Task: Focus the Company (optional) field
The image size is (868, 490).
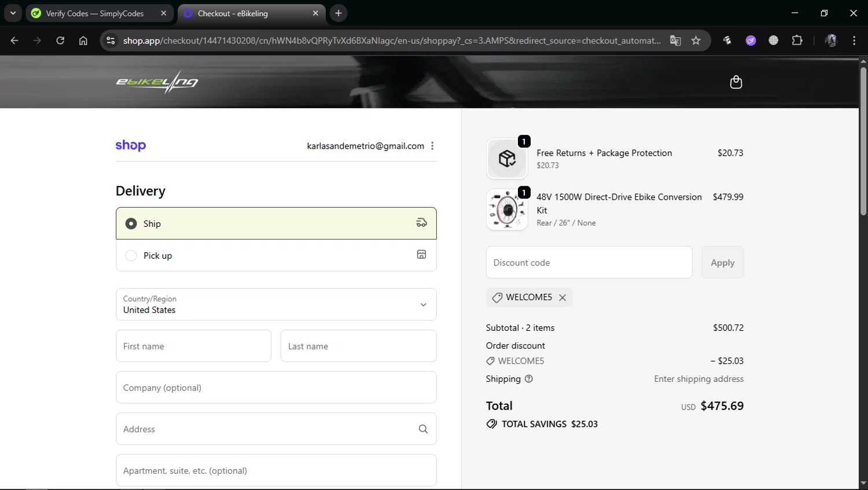Action: point(276,388)
